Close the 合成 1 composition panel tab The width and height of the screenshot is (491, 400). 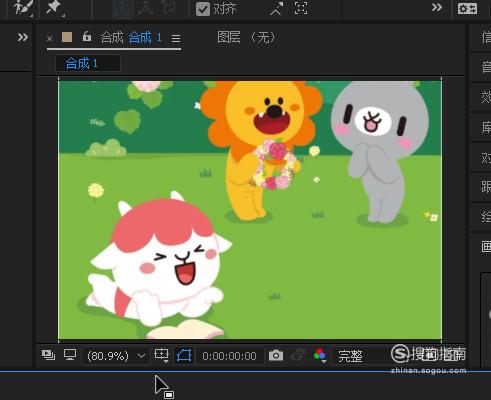[x=49, y=39]
